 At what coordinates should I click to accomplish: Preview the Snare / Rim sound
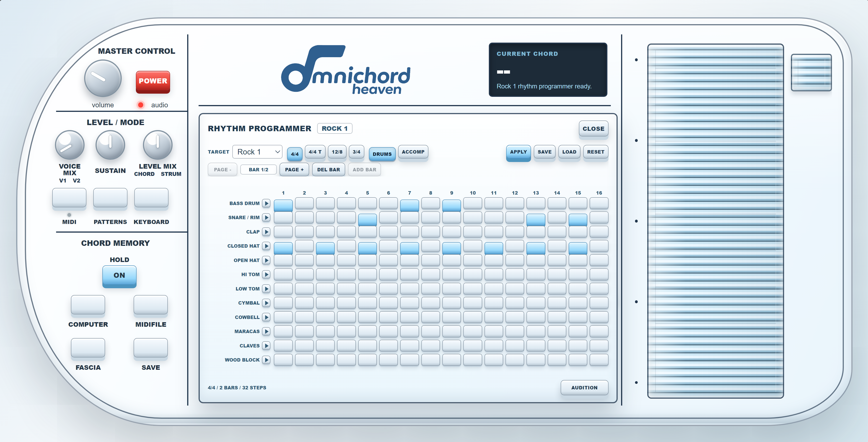[266, 217]
